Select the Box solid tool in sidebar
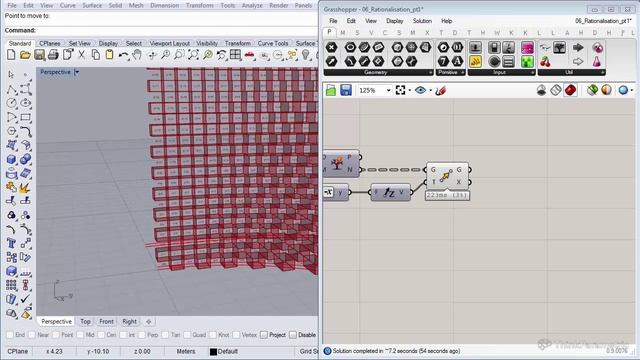 11,159
